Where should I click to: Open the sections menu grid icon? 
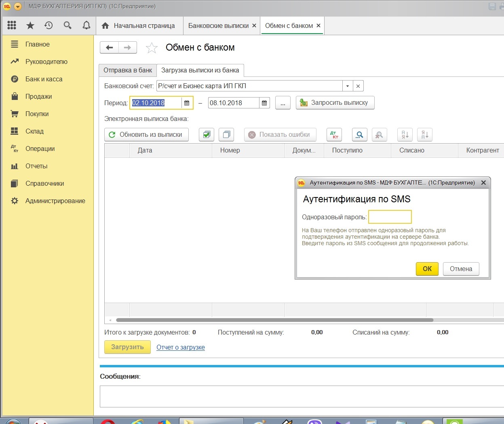[x=12, y=25]
